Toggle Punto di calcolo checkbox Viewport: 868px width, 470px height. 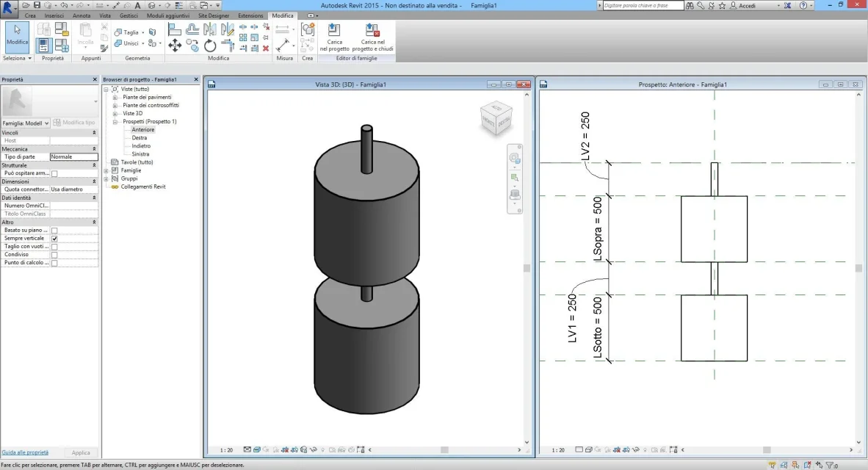pos(54,263)
